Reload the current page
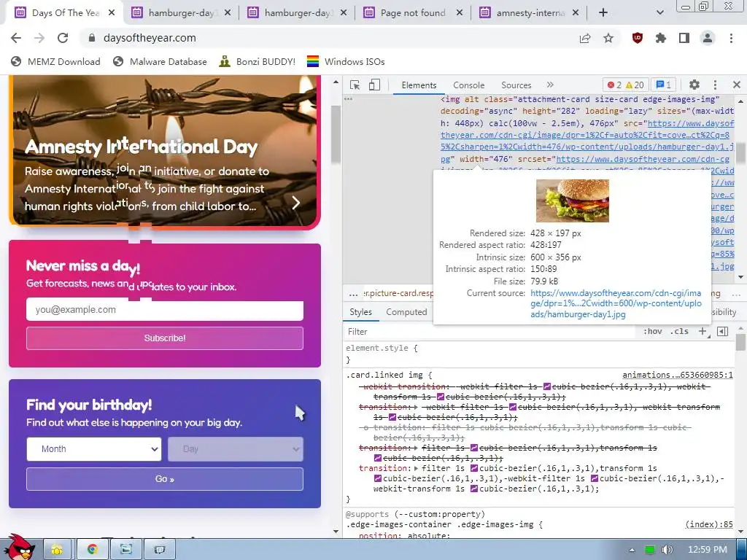 pyautogui.click(x=63, y=38)
